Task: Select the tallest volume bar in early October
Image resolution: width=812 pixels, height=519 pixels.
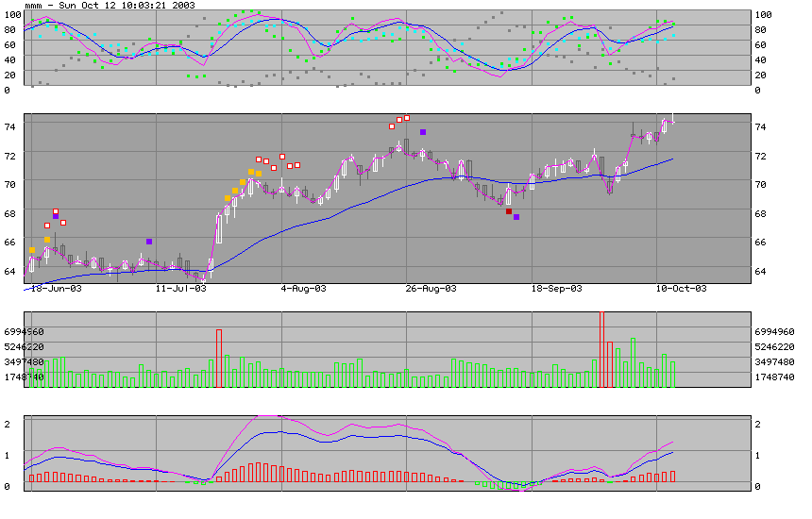Action: 601,349
